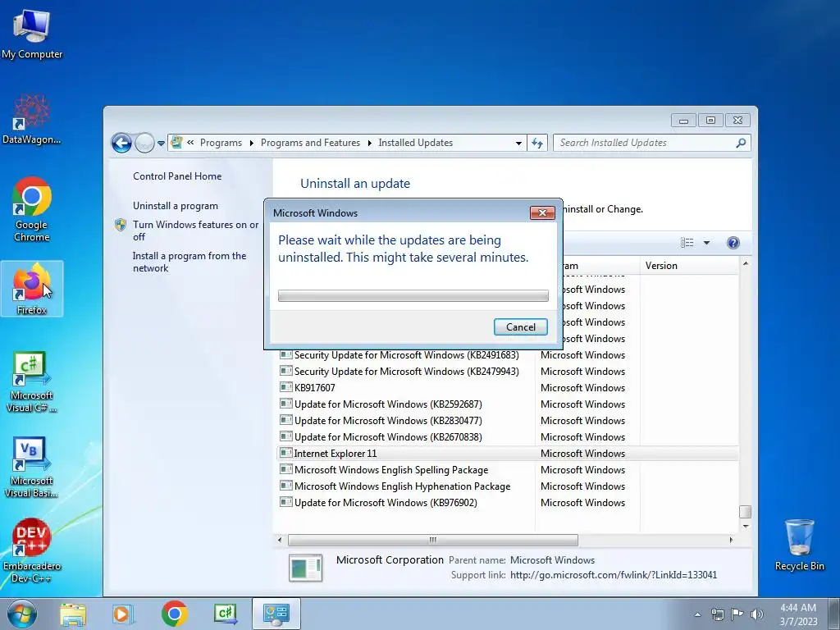Click the vertical scrollbar down arrow
This screenshot has height=630, width=840.
coord(745,526)
